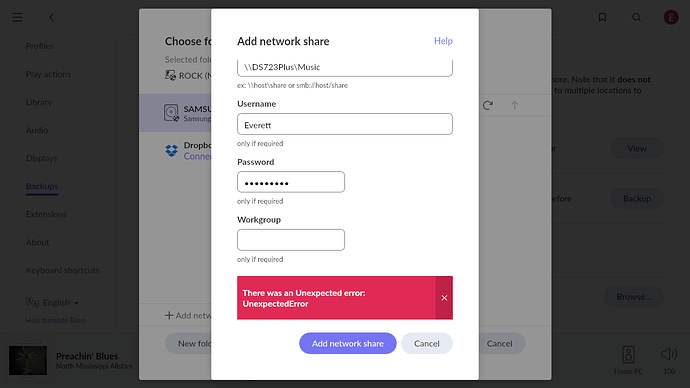Open the volume control speaker icon

669,354
